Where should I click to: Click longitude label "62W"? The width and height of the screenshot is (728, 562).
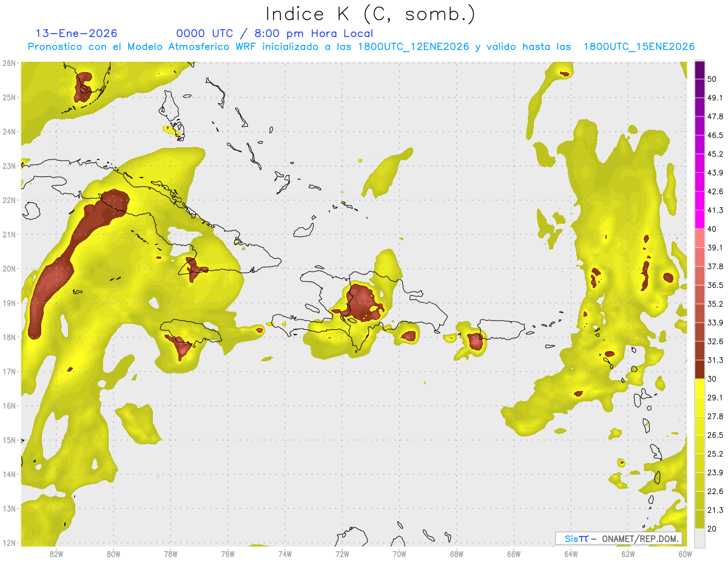(628, 554)
